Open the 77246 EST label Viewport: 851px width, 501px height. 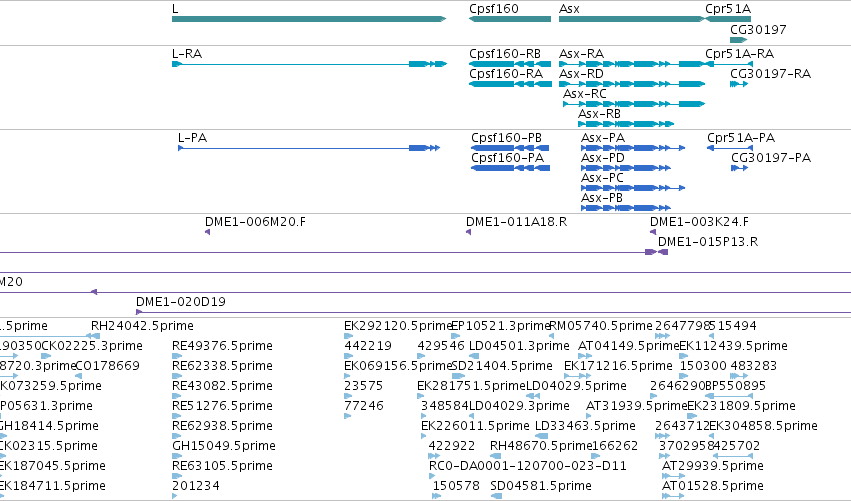(x=364, y=407)
